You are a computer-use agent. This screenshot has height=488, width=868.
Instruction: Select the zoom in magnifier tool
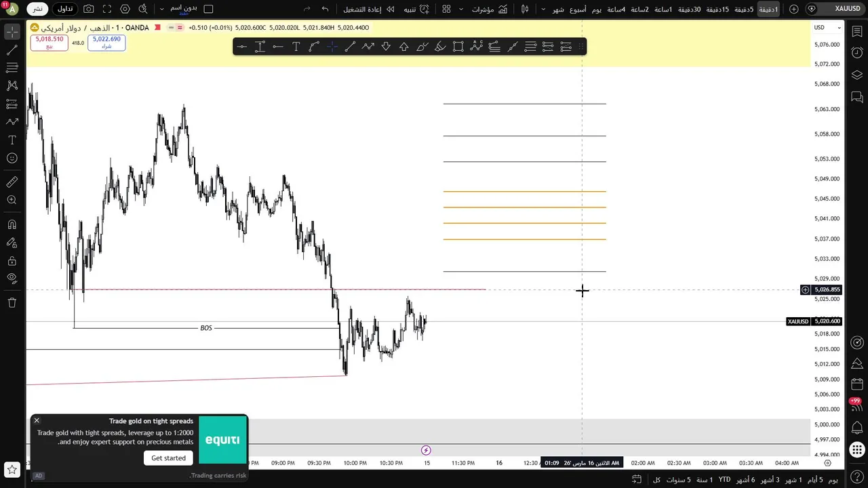(x=12, y=201)
